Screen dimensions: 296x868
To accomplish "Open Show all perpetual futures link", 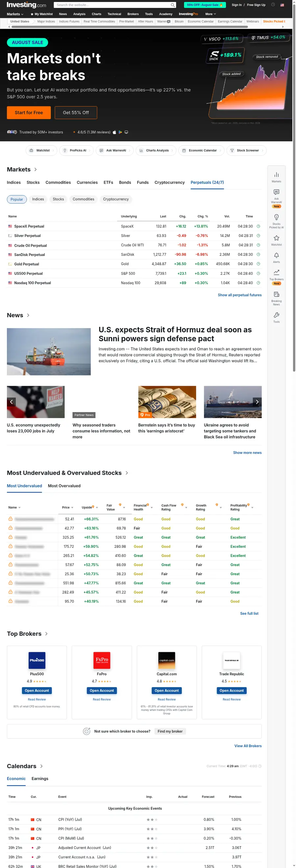I will pos(240,295).
